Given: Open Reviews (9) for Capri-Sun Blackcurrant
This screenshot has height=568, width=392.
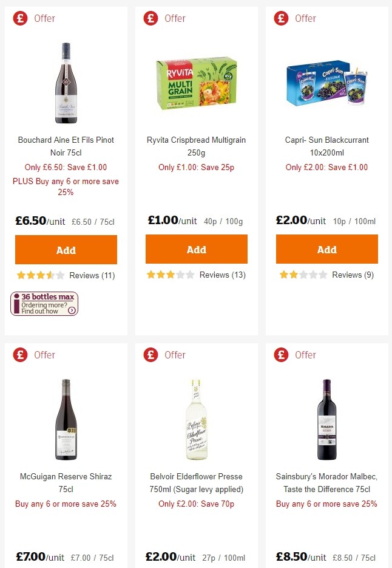Looking at the screenshot, I should click(x=353, y=275).
